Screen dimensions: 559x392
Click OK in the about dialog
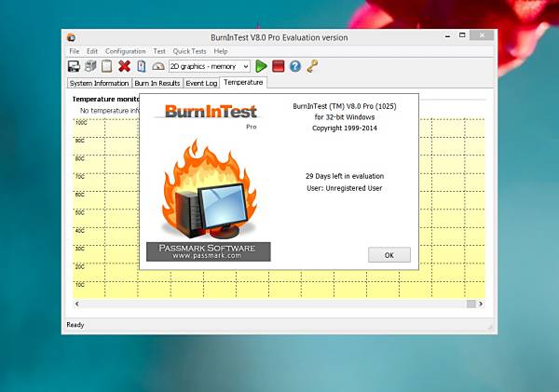(389, 255)
